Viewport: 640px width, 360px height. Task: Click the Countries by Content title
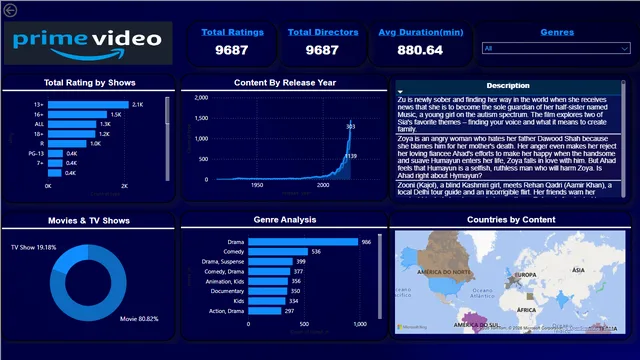coord(511,220)
